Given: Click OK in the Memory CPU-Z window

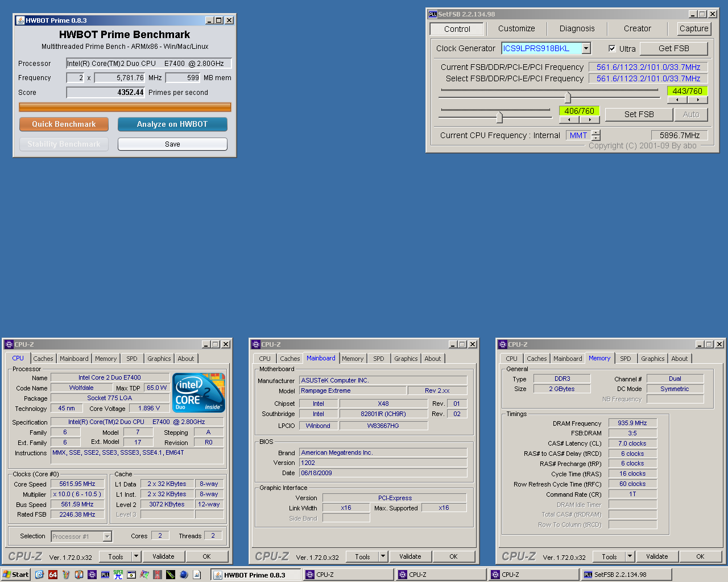Looking at the screenshot, I should click(700, 556).
